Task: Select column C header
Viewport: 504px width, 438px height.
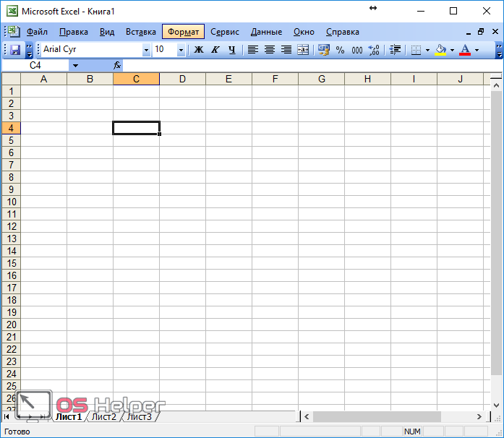Action: (136, 79)
